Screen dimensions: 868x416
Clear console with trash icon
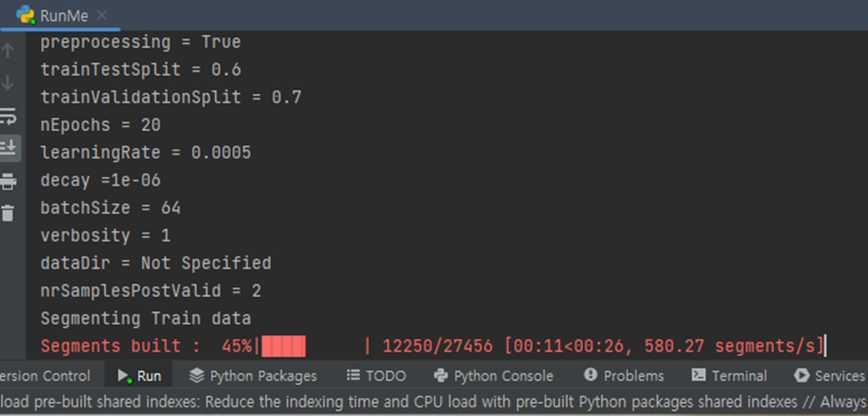tap(7, 213)
